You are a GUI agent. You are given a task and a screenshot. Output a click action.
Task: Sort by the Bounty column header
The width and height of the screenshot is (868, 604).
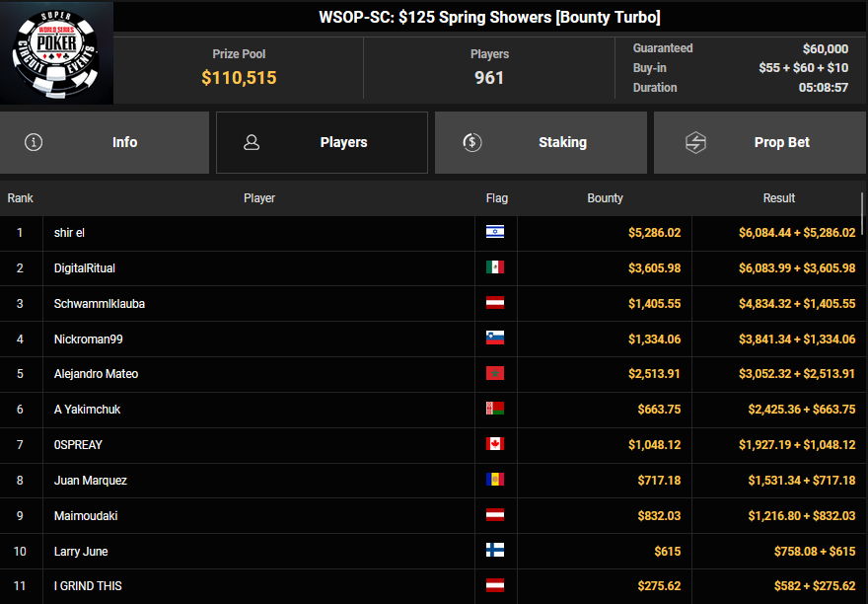[605, 198]
